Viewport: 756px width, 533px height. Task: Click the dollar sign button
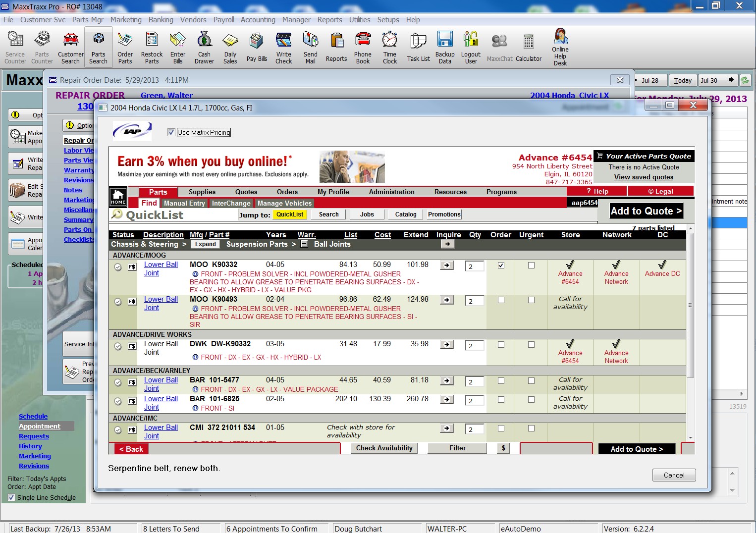503,448
